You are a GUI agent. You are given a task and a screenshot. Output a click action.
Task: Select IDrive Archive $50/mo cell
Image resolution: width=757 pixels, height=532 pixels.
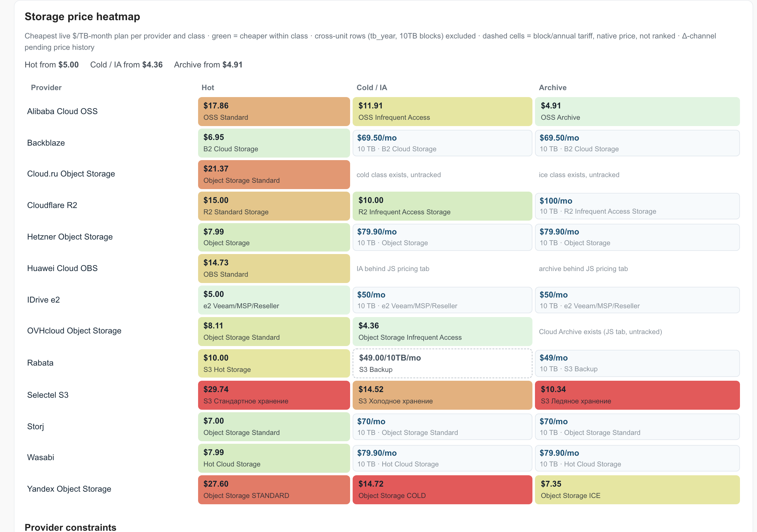click(637, 300)
